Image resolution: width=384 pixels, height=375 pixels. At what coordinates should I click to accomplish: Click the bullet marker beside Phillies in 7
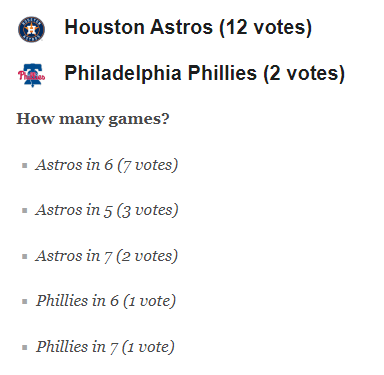(x=24, y=347)
